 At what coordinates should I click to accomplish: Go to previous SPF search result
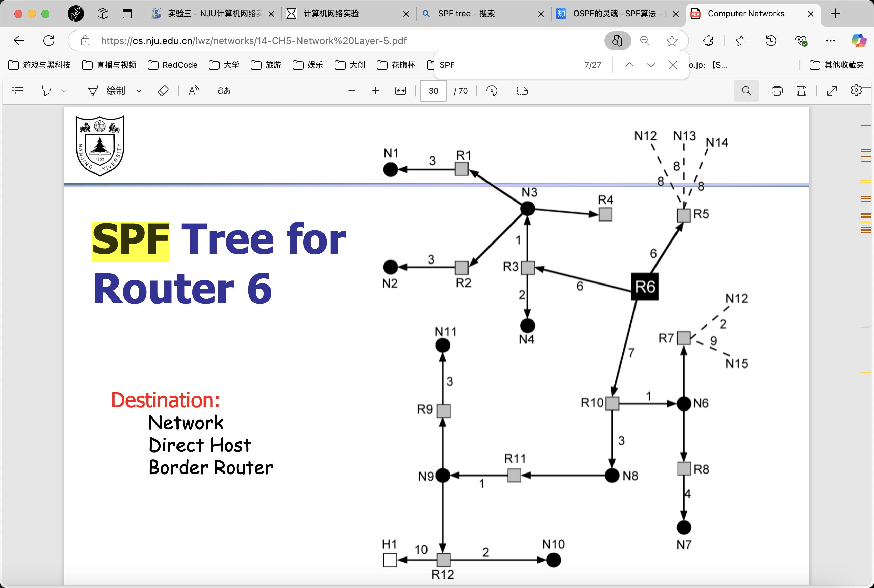629,65
